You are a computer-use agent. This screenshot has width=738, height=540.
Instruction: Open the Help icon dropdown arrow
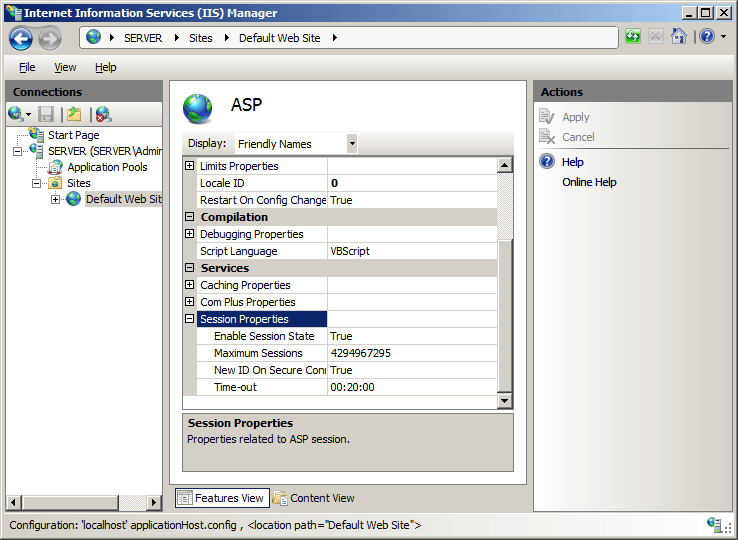(x=723, y=36)
